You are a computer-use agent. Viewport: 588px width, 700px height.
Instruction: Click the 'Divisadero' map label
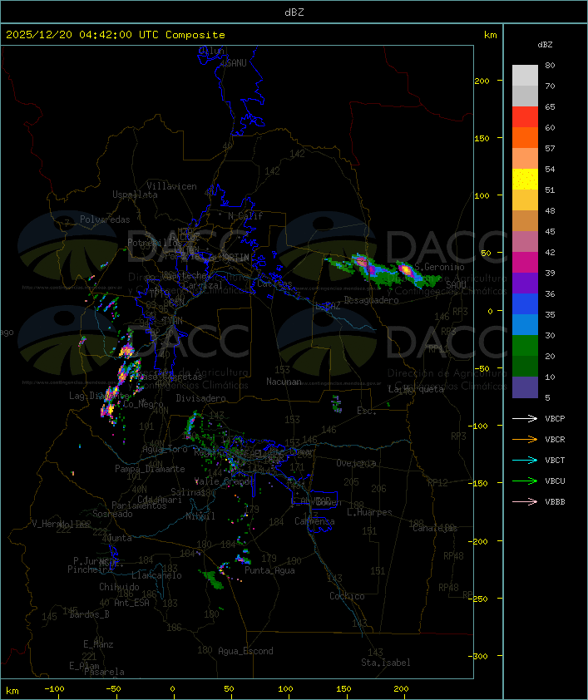pyautogui.click(x=200, y=397)
